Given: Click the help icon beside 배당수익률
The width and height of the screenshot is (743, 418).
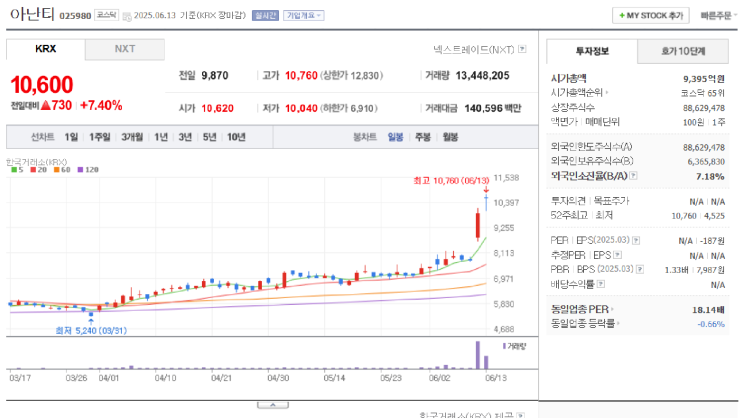Looking at the screenshot, I should click(x=601, y=284).
